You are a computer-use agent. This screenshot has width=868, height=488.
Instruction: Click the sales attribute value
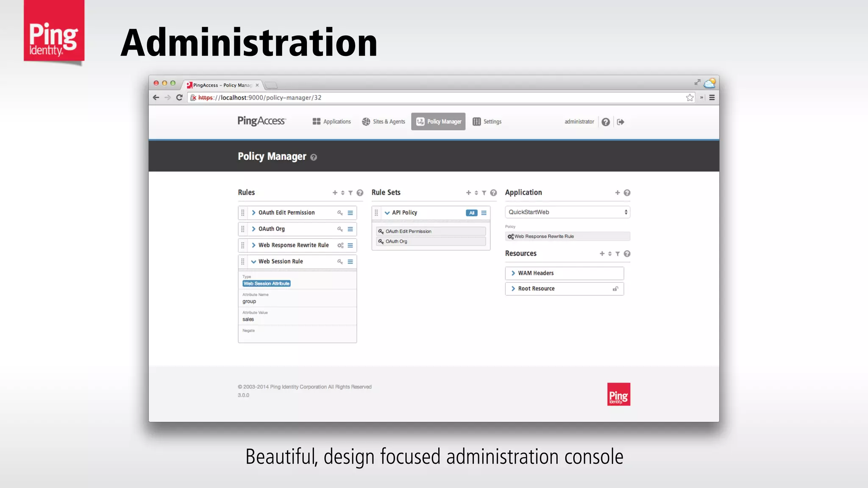pyautogui.click(x=248, y=319)
